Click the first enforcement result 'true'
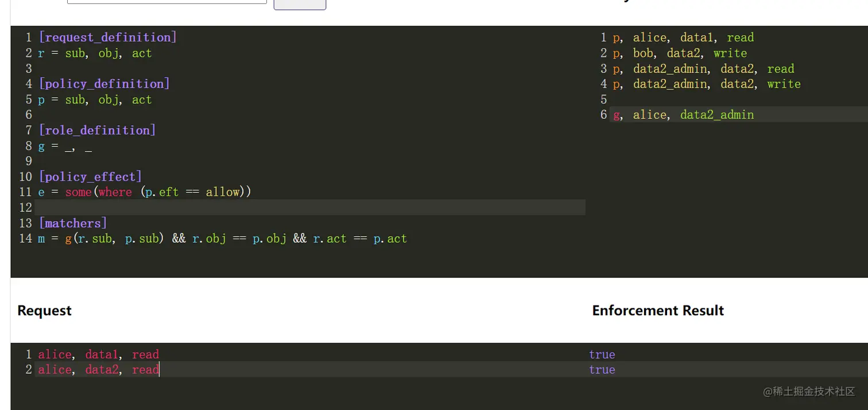868x410 pixels. (x=602, y=355)
